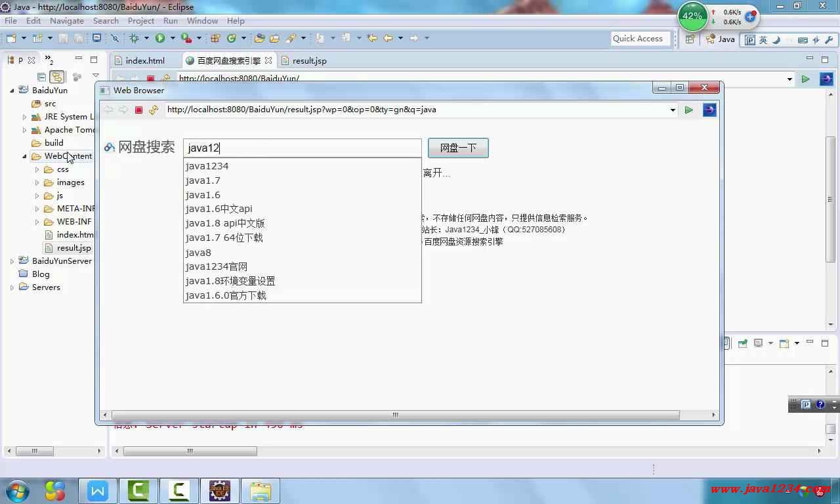Open Package Explorer view menu triangle
The image size is (840, 504).
[x=96, y=76]
